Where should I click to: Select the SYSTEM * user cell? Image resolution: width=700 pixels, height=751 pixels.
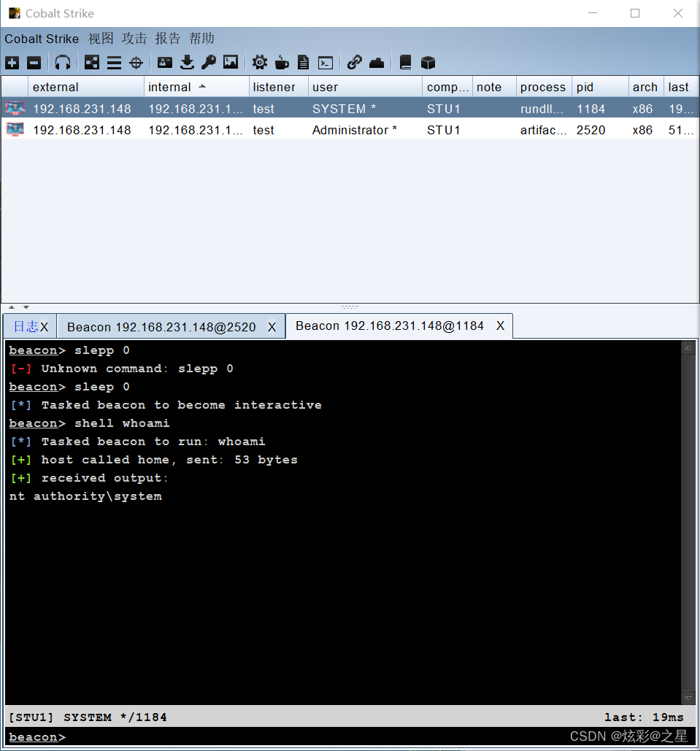click(x=365, y=109)
